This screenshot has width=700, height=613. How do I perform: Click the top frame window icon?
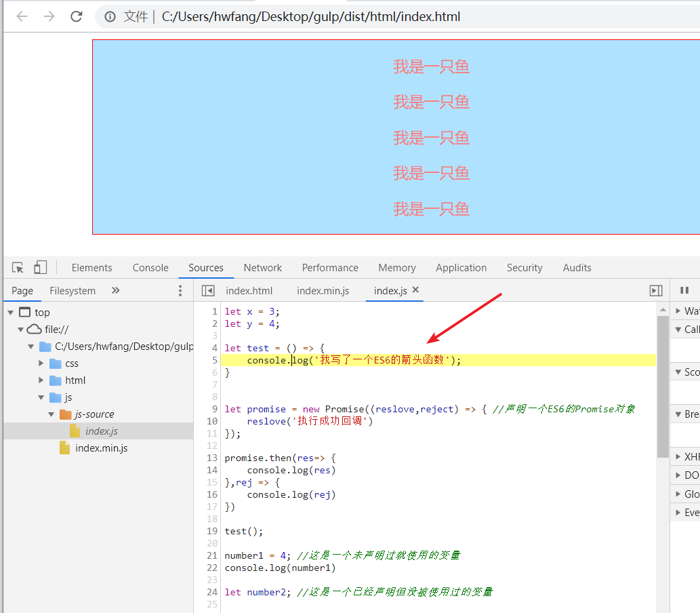[x=25, y=313]
